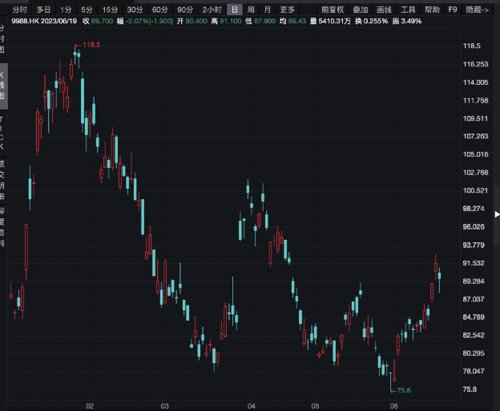Open the 叠加 overlay tool

pyautogui.click(x=360, y=10)
